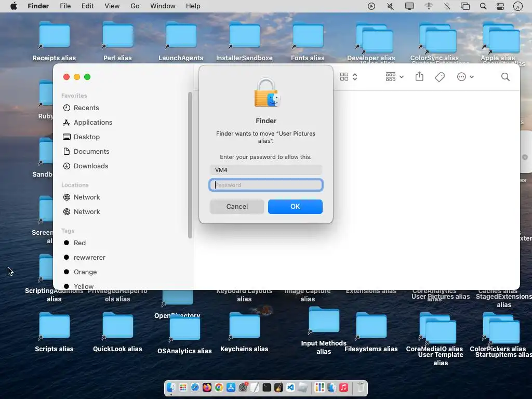
Task: Open Terminal from the Dock
Action: click(x=267, y=387)
